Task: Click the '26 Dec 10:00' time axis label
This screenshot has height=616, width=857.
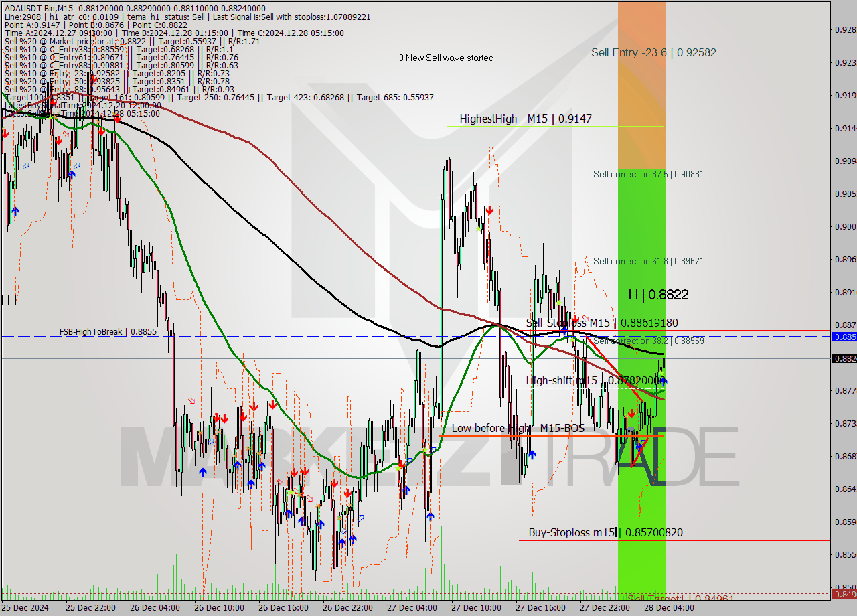Action: pyautogui.click(x=219, y=607)
